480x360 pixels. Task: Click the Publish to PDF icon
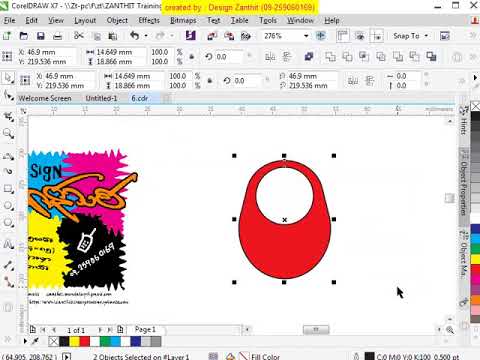pyautogui.click(x=246, y=36)
